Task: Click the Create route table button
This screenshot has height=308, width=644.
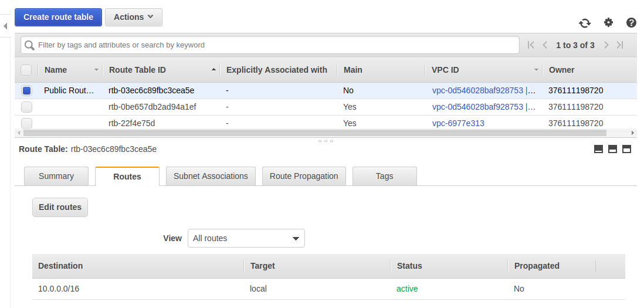Action: point(58,17)
